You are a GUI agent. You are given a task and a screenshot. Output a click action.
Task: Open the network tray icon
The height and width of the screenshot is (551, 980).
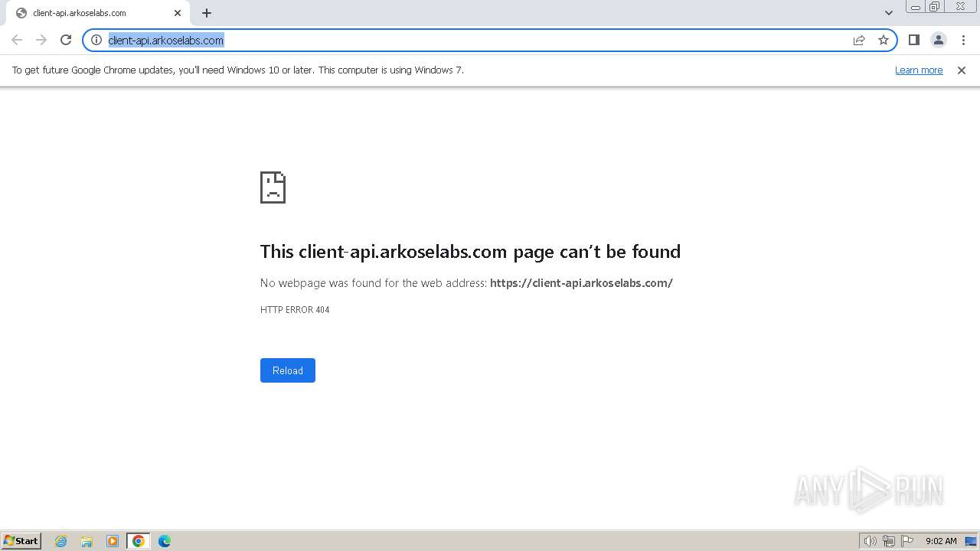(889, 541)
